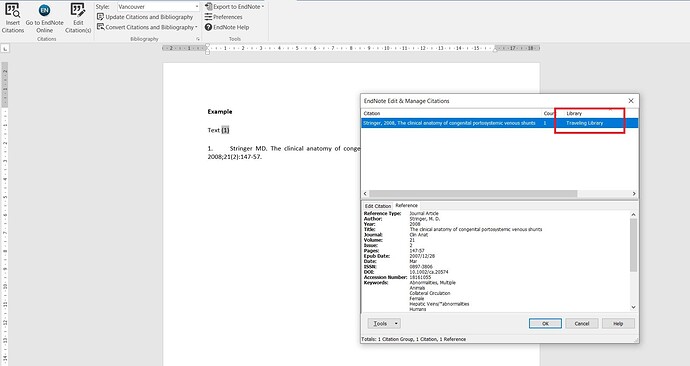Open Go to EndNote Online
This screenshot has width=690, height=366.
click(44, 18)
